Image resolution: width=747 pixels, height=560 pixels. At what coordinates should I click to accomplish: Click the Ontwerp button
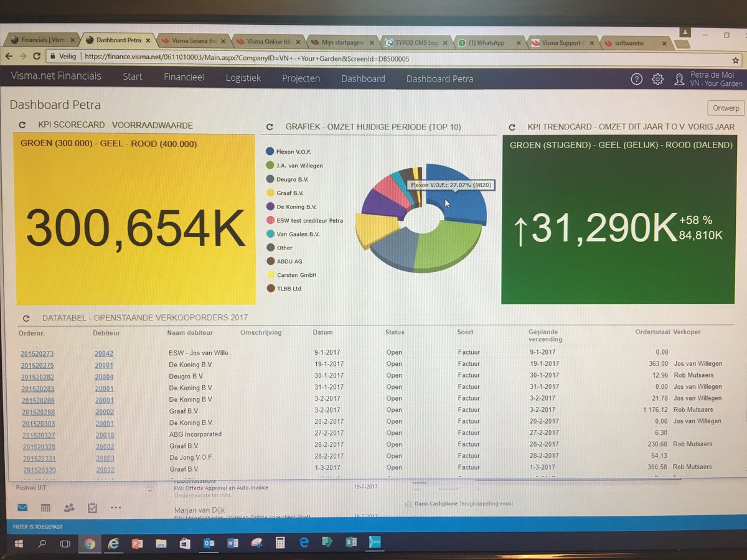point(726,108)
